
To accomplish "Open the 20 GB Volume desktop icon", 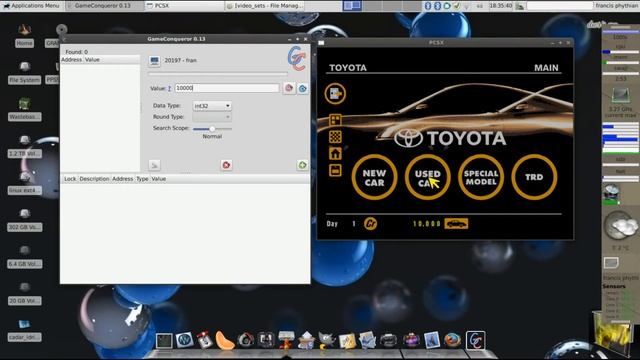I will tap(24, 294).
